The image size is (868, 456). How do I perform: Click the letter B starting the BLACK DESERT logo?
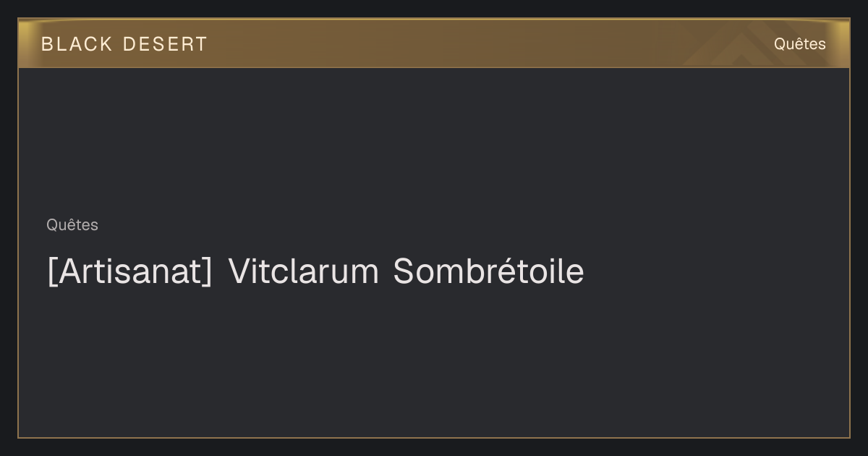tap(47, 44)
